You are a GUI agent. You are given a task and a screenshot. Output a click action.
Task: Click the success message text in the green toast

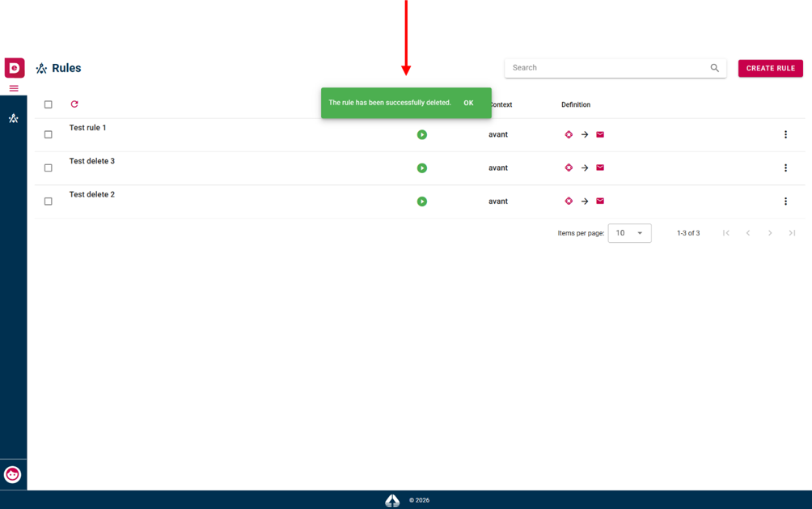(390, 103)
